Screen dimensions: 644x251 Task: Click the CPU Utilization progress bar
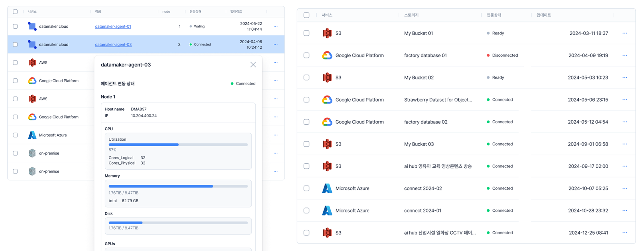[x=178, y=145]
